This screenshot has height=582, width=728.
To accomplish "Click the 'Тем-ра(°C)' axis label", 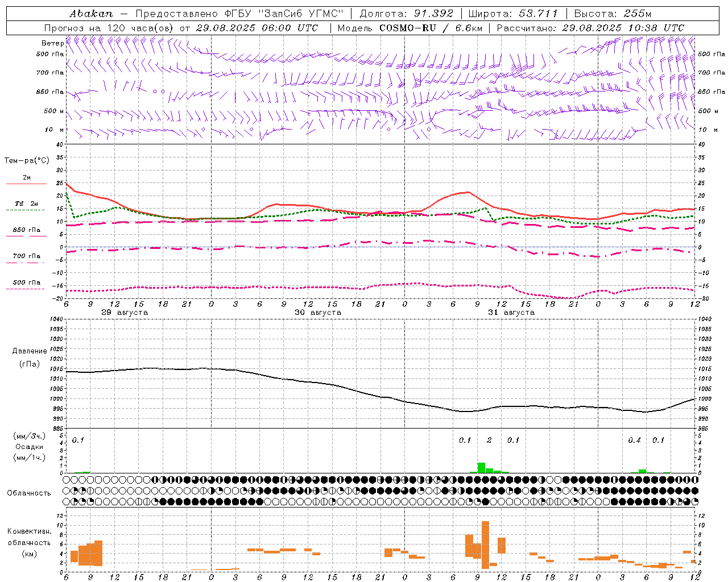I will 27,160.
